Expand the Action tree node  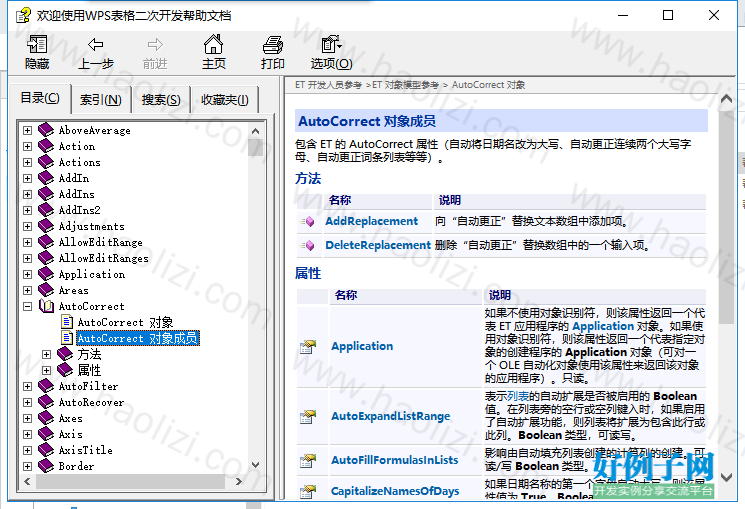tap(28, 146)
